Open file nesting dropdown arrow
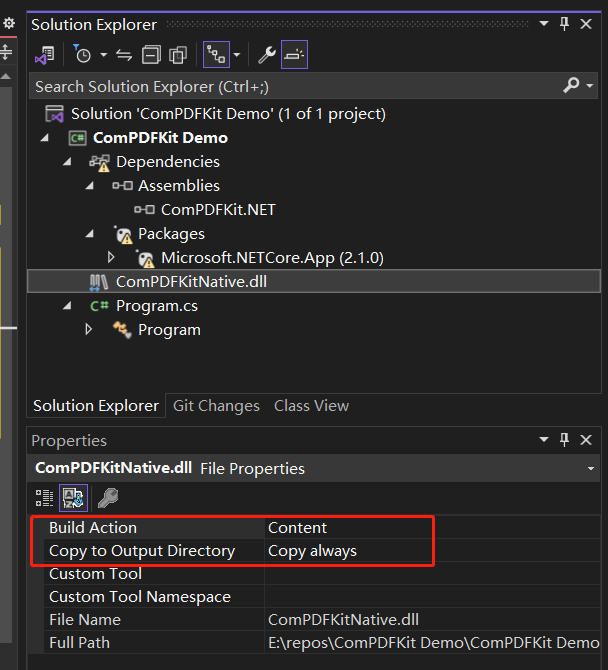The image size is (608, 670). 237,55
